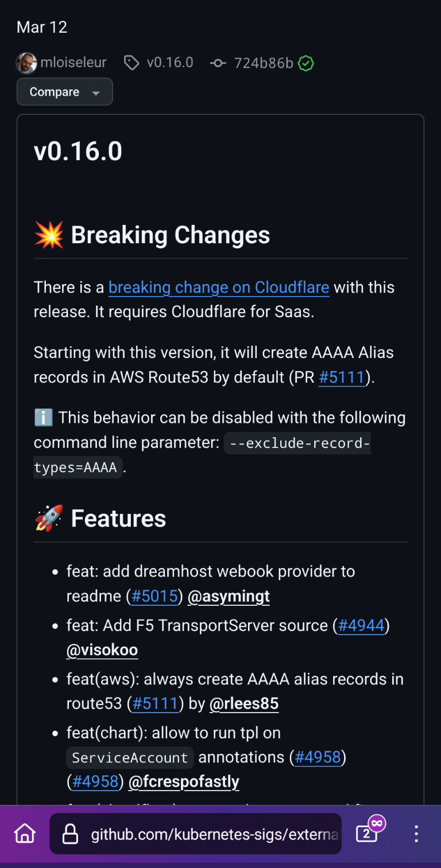441x868 pixels.
Task: Open the tabs counter showing 2
Action: [367, 834]
